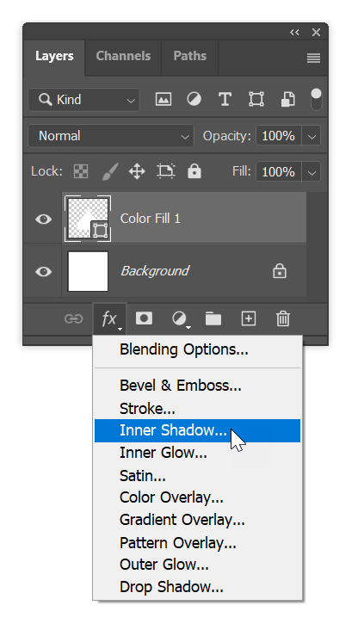This screenshot has width=364, height=630.
Task: Click the Add layer mask icon
Action: click(144, 318)
